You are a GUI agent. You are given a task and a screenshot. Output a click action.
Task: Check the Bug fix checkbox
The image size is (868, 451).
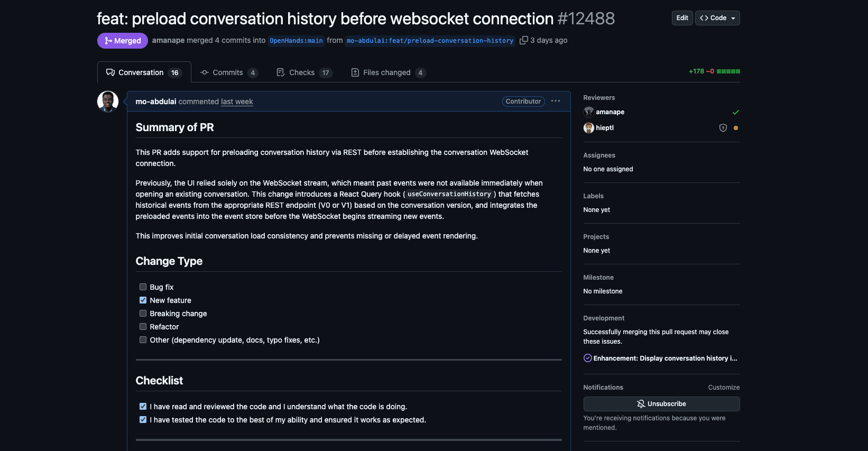click(x=143, y=287)
